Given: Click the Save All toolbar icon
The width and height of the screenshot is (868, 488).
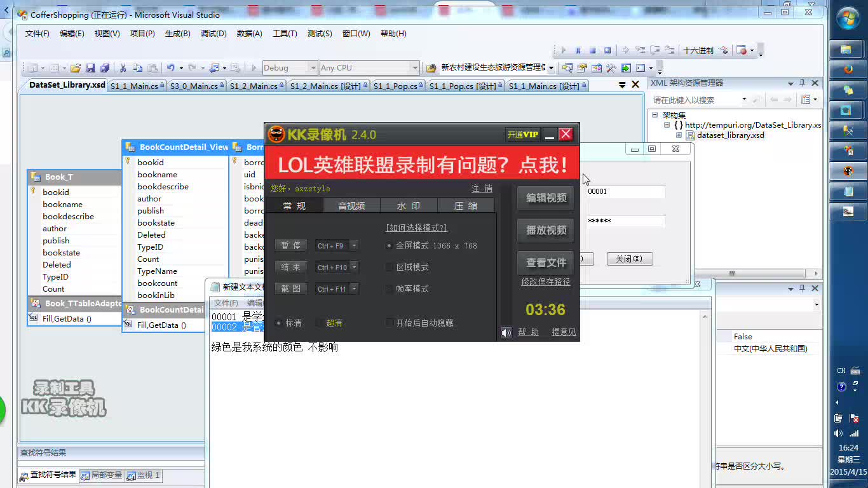Looking at the screenshot, I should (x=105, y=68).
